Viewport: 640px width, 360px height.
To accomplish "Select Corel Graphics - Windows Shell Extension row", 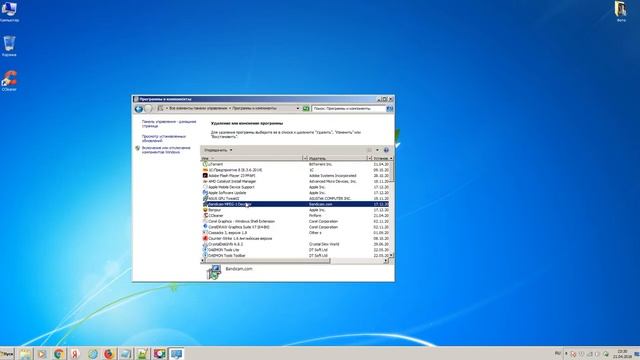I will click(296, 221).
